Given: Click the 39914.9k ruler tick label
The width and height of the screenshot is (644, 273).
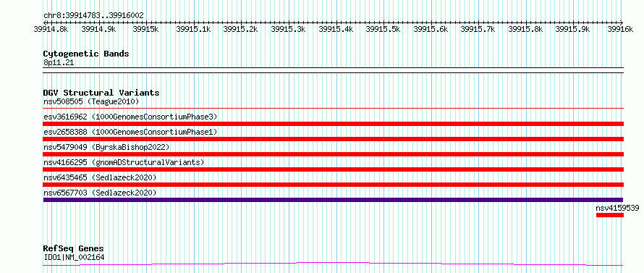Looking at the screenshot, I should [98, 29].
